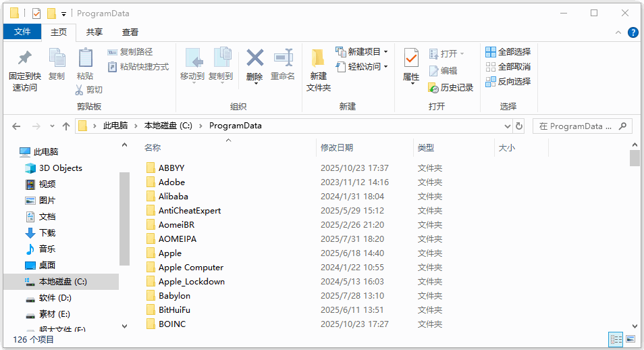Image resolution: width=644 pixels, height=350 pixels.
Task: Switch to details view icon in status bar
Action: point(616,339)
